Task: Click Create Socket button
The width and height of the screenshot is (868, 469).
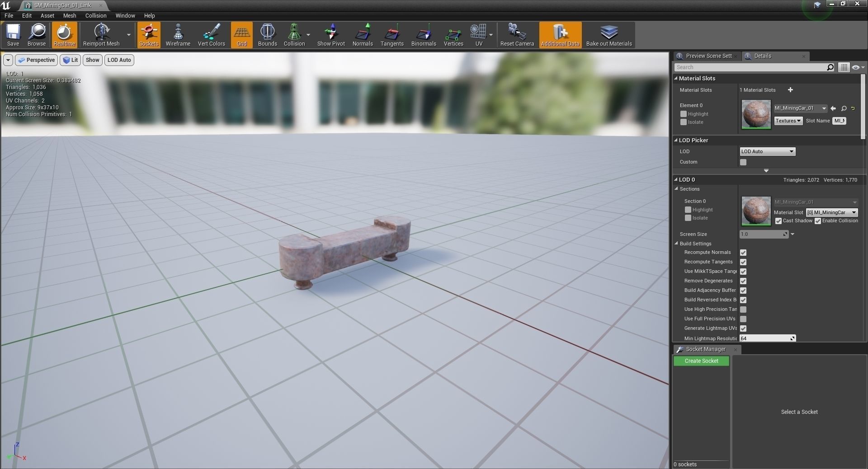Action: pos(701,361)
